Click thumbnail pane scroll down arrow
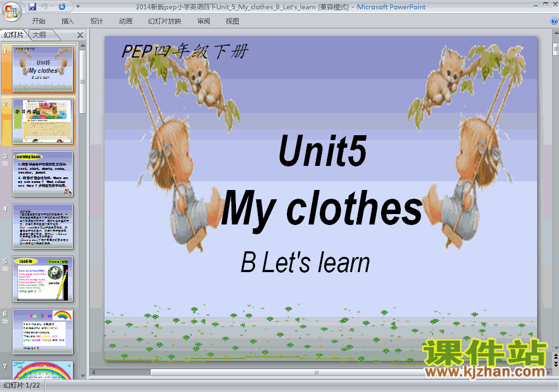 pyautogui.click(x=83, y=376)
